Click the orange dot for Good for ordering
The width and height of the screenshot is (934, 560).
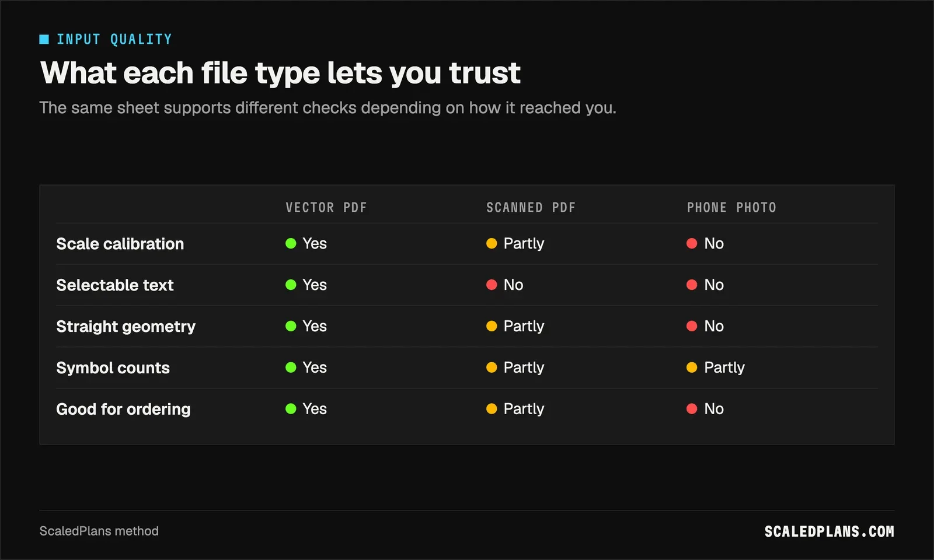click(492, 409)
